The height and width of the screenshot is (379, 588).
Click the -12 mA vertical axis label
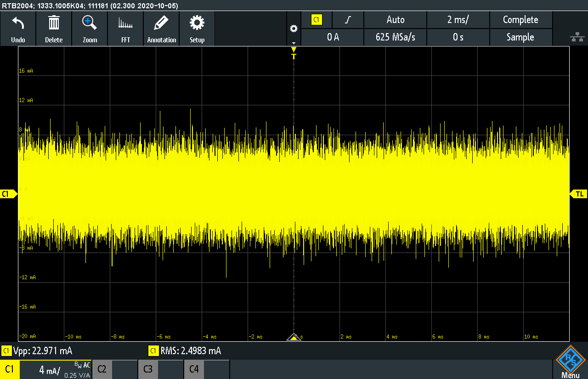point(27,277)
